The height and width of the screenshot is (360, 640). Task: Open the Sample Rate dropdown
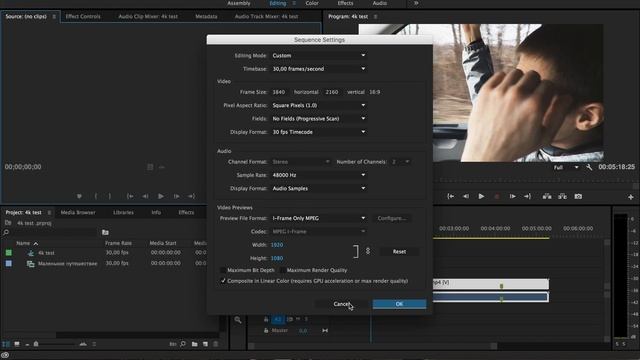[x=319, y=175]
